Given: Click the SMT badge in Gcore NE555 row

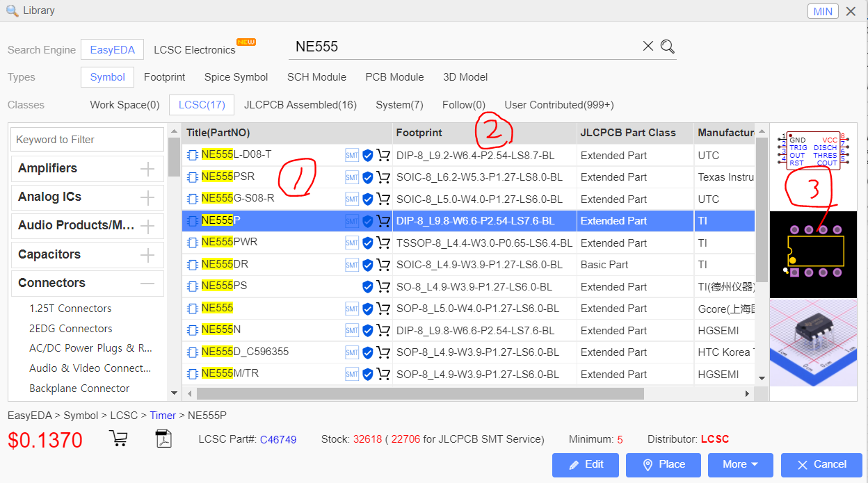Looking at the screenshot, I should pyautogui.click(x=352, y=309).
